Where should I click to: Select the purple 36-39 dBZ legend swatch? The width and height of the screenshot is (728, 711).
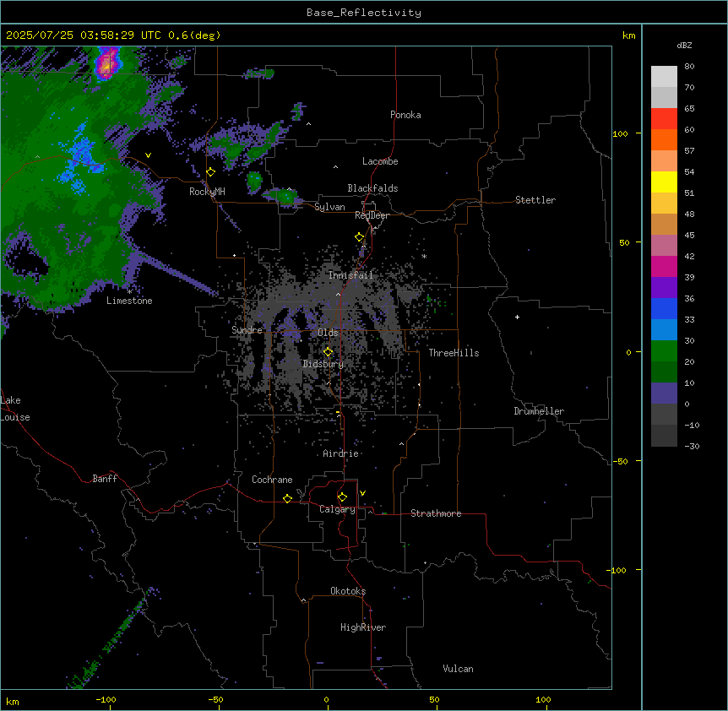point(664,288)
